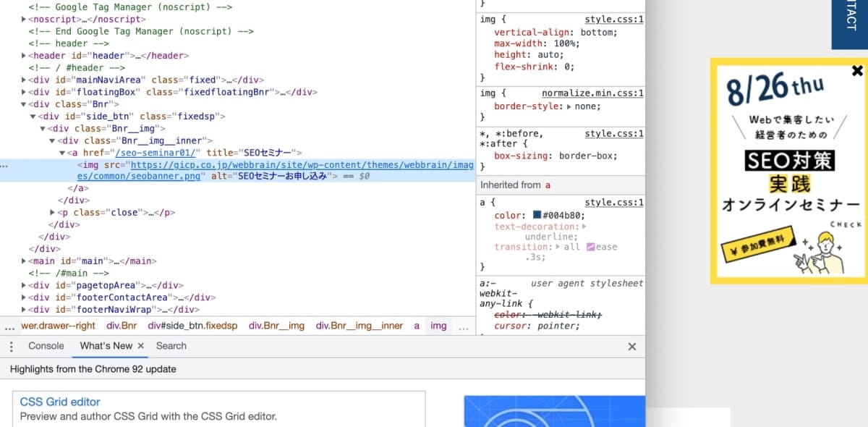Screen dimensions: 868x427
Task: Edit the vertical-align: bottom declaration
Action: [x=556, y=33]
